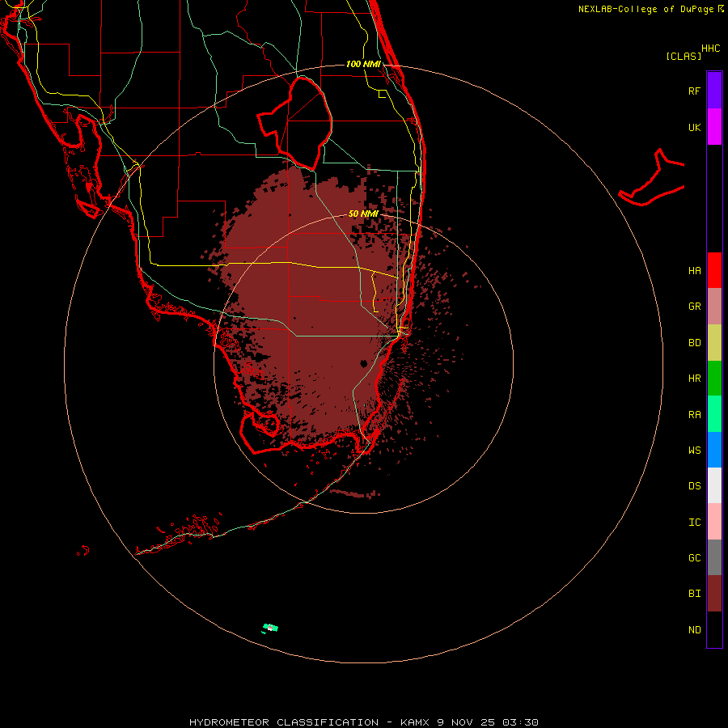Select the gray GC legend swatch
This screenshot has width=728, height=728.
(714, 557)
